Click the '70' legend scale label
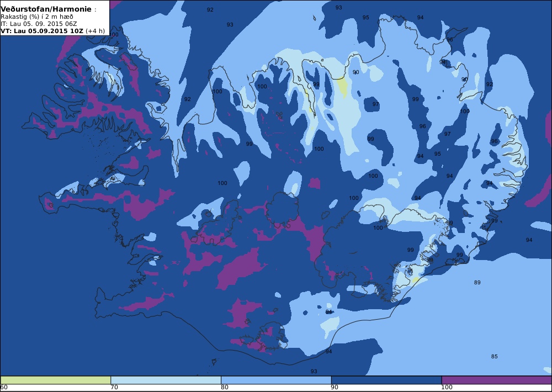The image size is (552, 392). pyautogui.click(x=114, y=388)
